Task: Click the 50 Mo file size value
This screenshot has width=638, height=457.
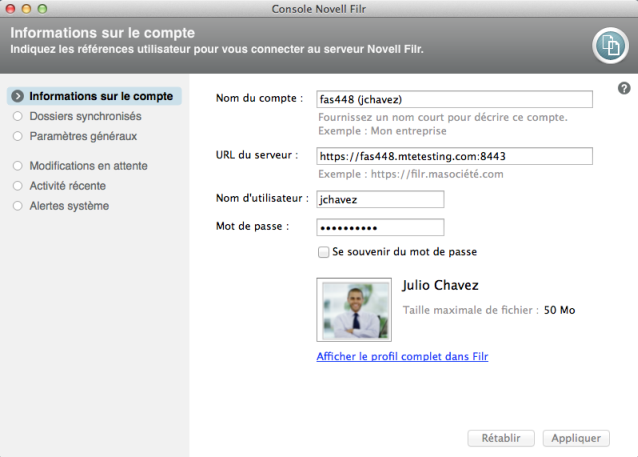Action: tap(559, 310)
